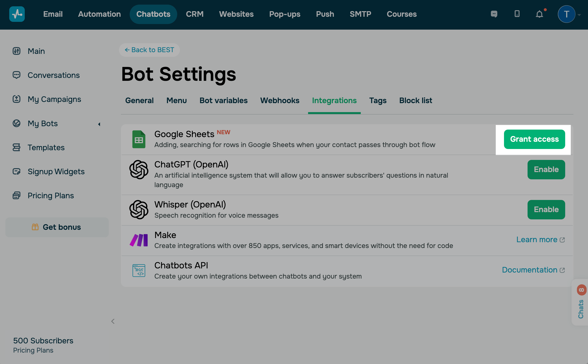
Task: Enable the ChatGPT (OpenAI) integration
Action: click(546, 169)
